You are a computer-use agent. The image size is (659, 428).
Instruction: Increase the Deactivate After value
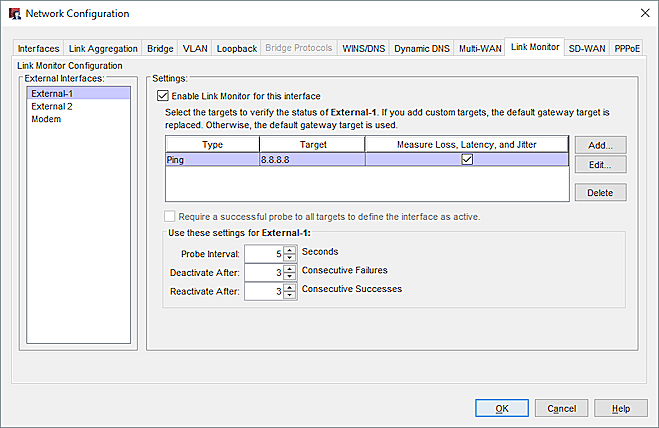coord(289,268)
